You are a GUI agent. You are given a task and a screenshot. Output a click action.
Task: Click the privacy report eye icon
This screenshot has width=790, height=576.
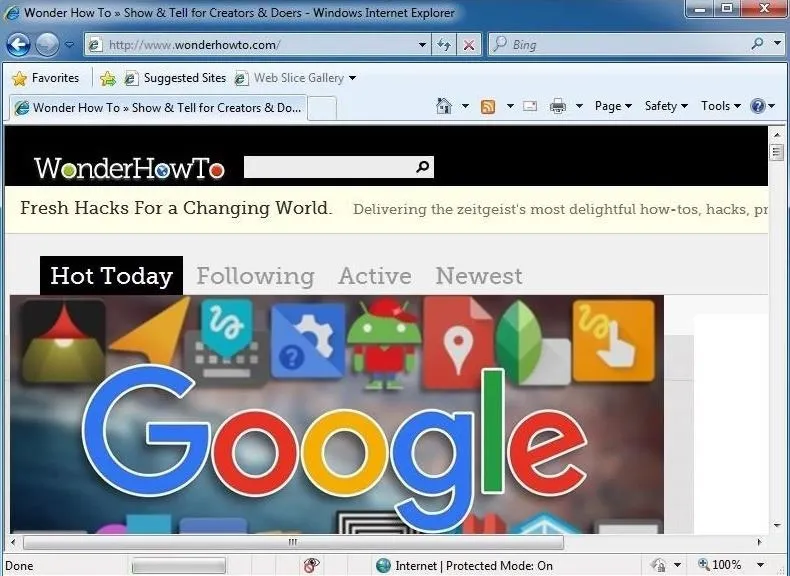312,565
